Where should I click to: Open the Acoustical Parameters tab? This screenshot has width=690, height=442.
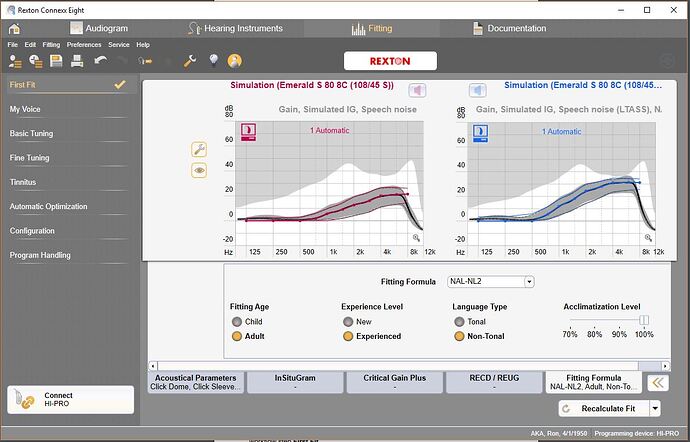196,382
